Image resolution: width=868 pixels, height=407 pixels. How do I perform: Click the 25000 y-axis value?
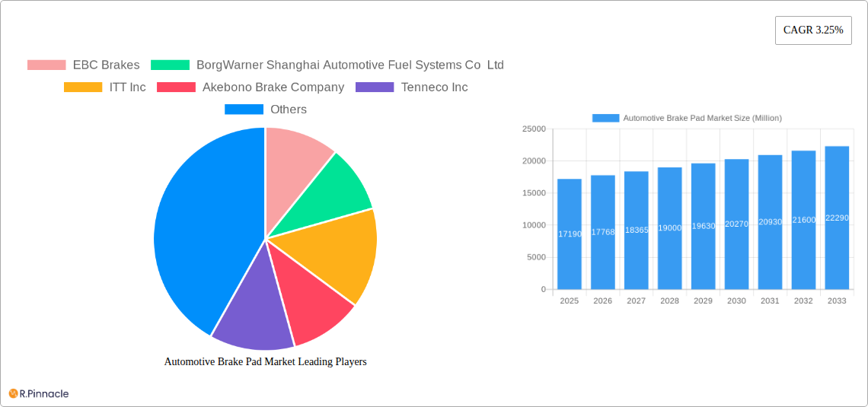pos(534,129)
